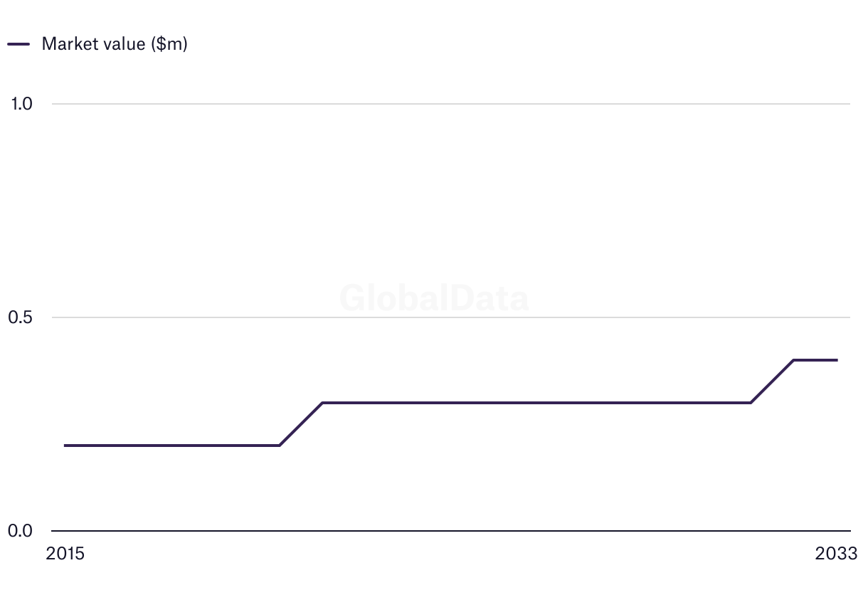Click the line's starting point at 2015
Screen dimensions: 868x595
[x=65, y=446]
